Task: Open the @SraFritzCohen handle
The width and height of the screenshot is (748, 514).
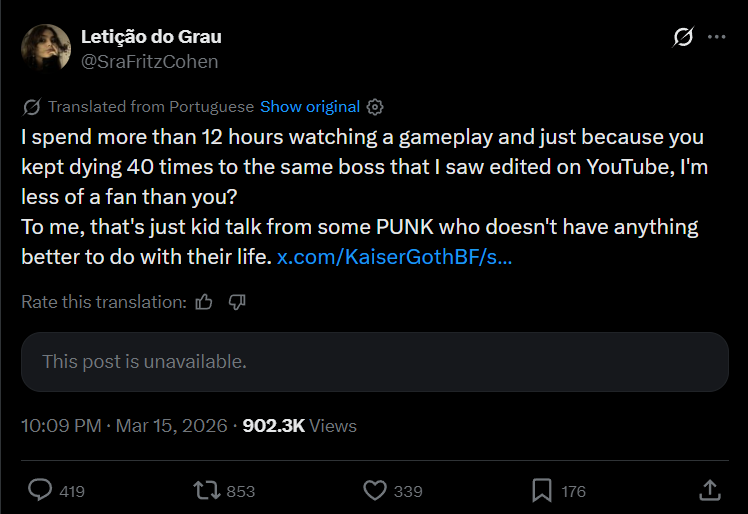Action: coord(149,62)
